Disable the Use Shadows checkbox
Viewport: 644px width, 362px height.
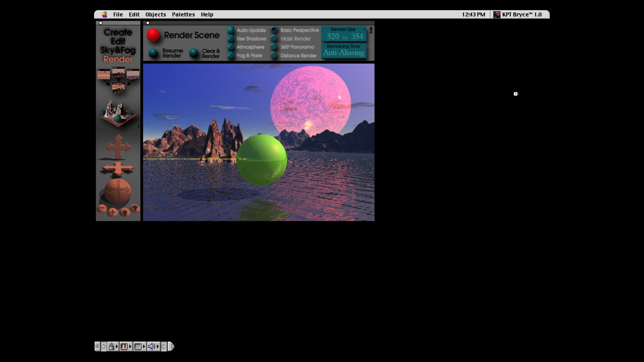(231, 39)
